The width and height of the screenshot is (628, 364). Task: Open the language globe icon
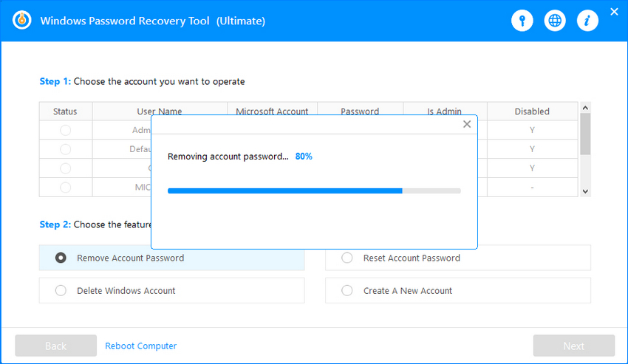coord(555,21)
